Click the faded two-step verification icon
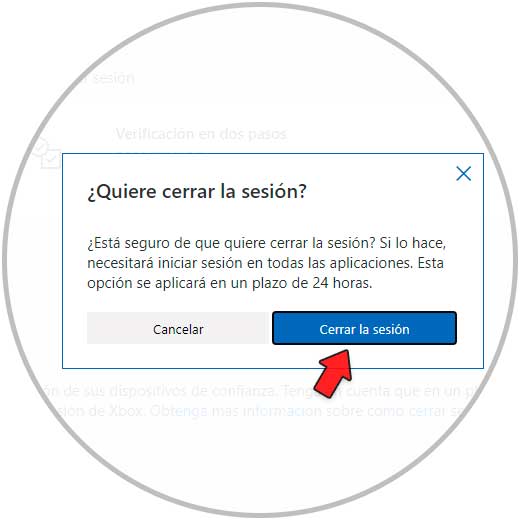 tap(47, 154)
